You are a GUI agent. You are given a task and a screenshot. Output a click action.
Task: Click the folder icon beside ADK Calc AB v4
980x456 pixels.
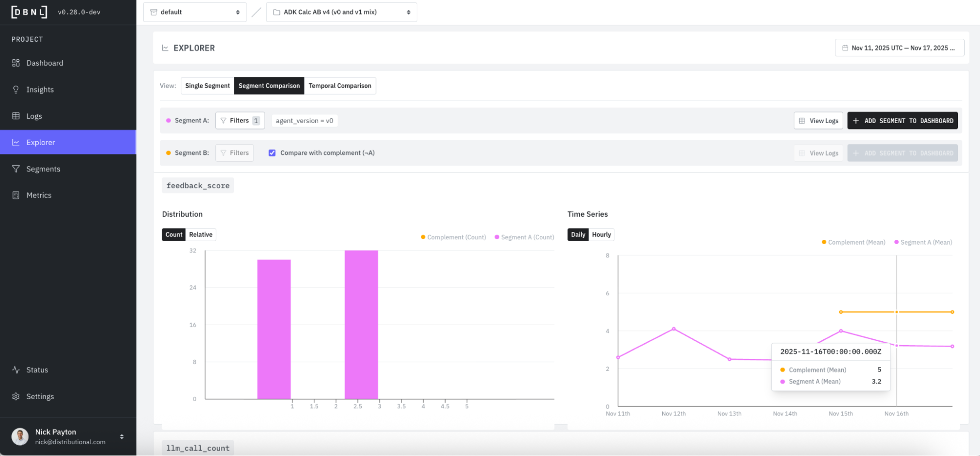coord(276,12)
